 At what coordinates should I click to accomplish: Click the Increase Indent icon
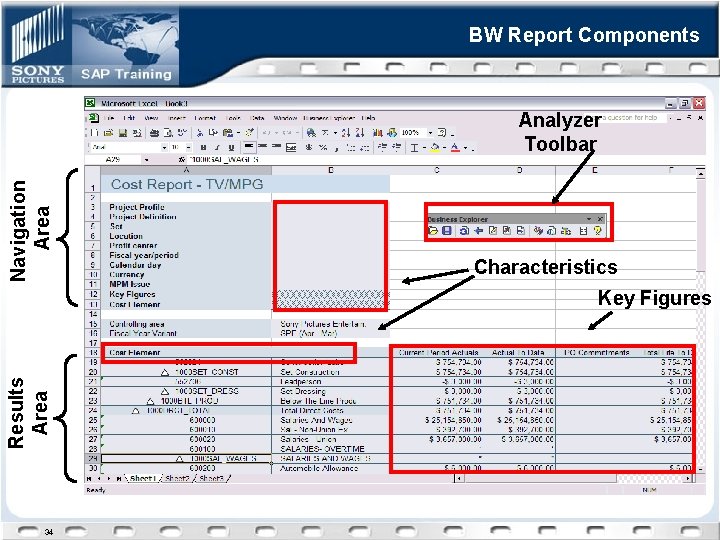pos(396,147)
